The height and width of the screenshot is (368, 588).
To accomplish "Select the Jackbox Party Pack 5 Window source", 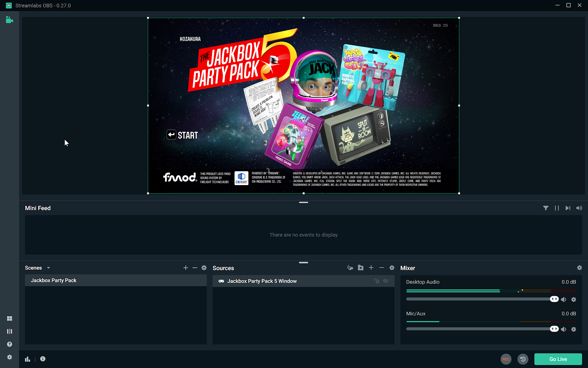I will point(304,281).
